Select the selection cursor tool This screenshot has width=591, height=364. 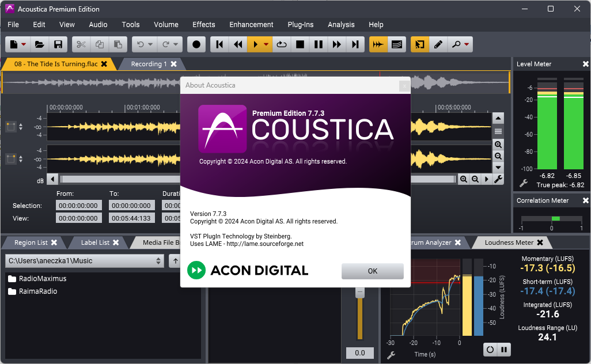click(419, 44)
